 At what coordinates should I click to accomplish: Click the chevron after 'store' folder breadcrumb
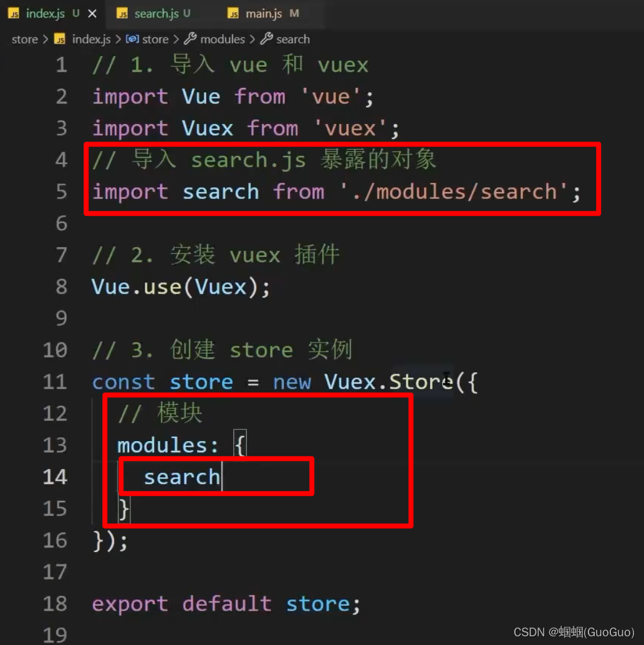pyautogui.click(x=46, y=39)
